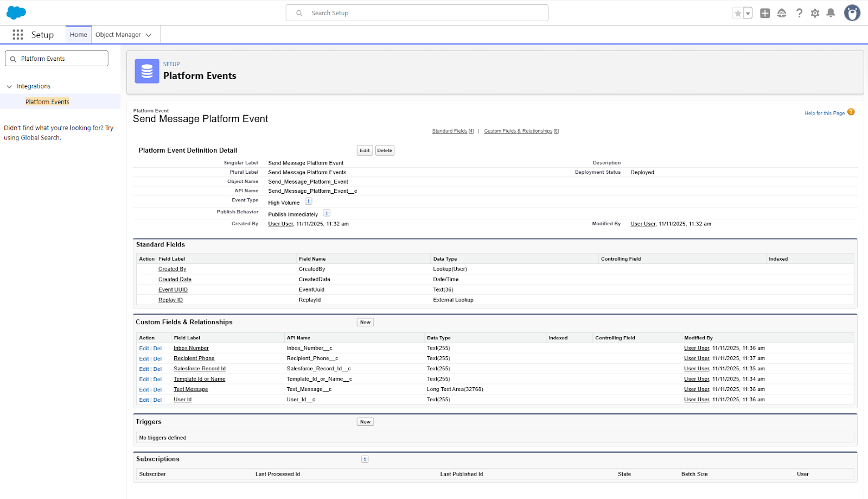Click the Subscriptions info icon
Viewport: 868px width, 499px height.
365,459
